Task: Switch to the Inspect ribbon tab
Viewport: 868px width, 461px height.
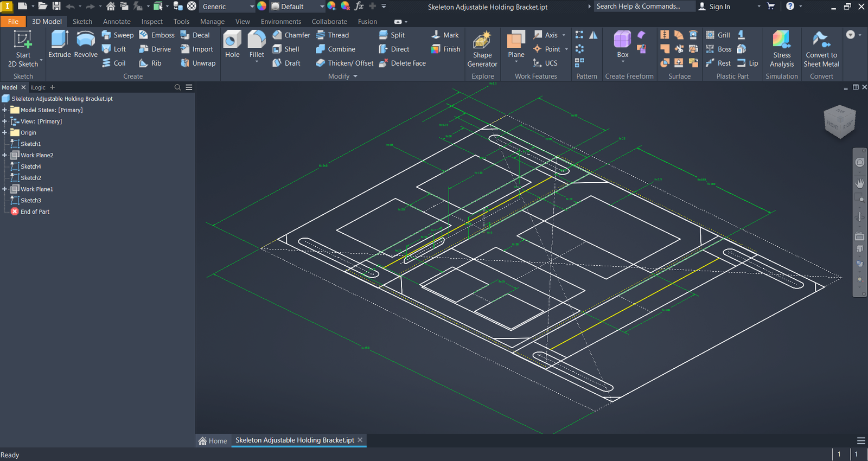Action: tap(152, 22)
